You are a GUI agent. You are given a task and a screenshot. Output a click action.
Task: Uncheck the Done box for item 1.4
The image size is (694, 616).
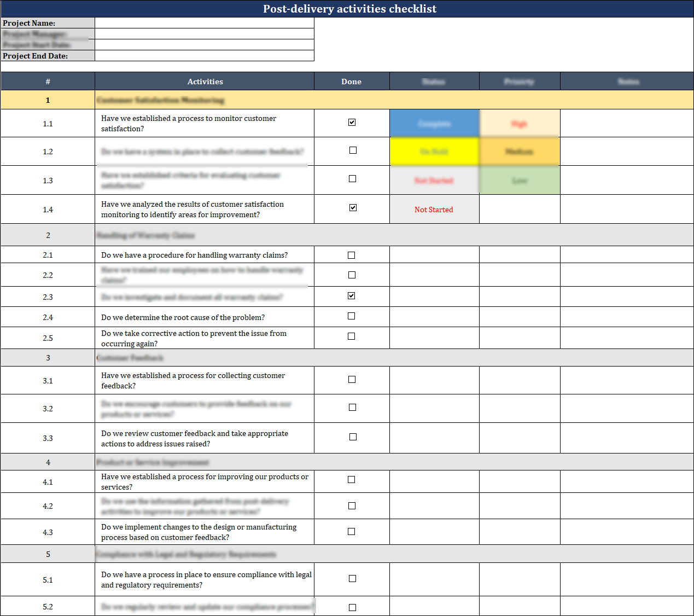tap(353, 207)
